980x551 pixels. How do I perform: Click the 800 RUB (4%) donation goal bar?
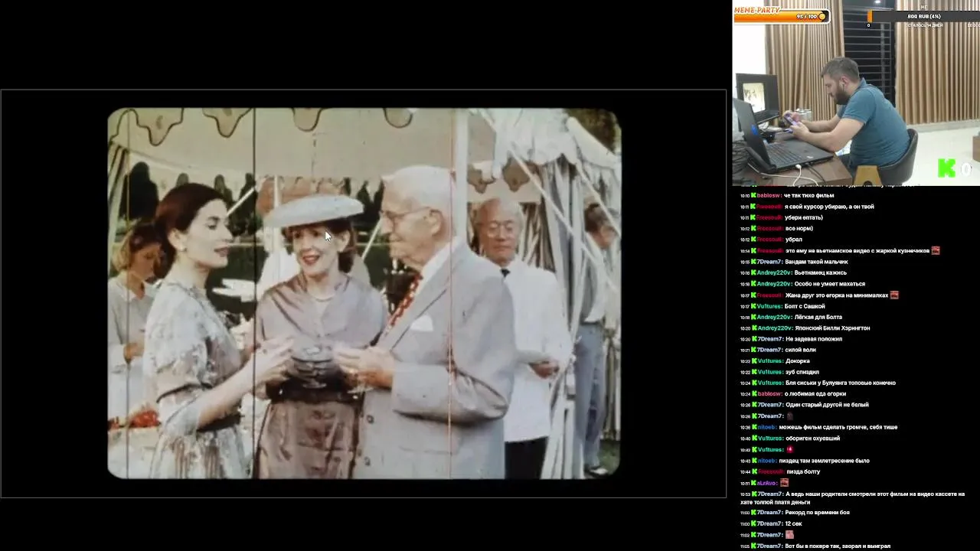(x=923, y=16)
